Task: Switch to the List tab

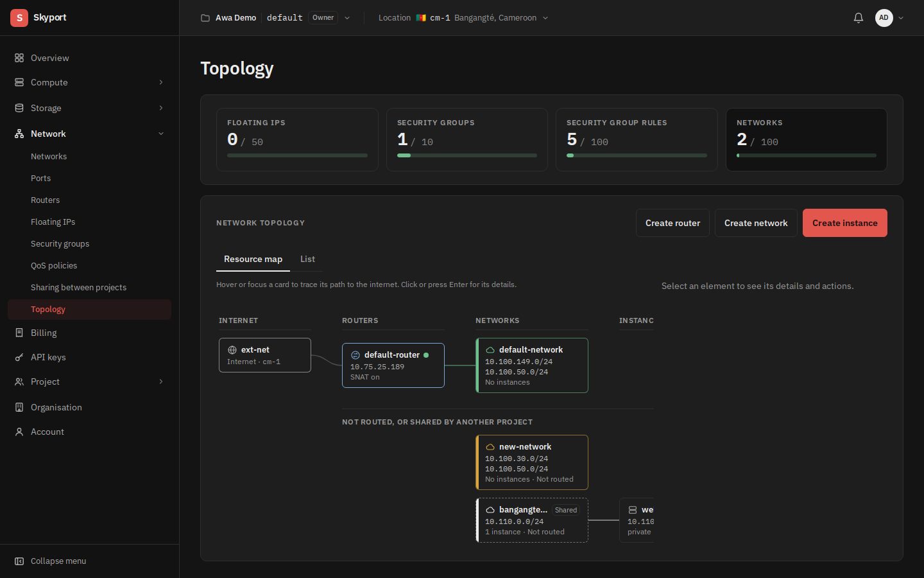Action: (307, 259)
